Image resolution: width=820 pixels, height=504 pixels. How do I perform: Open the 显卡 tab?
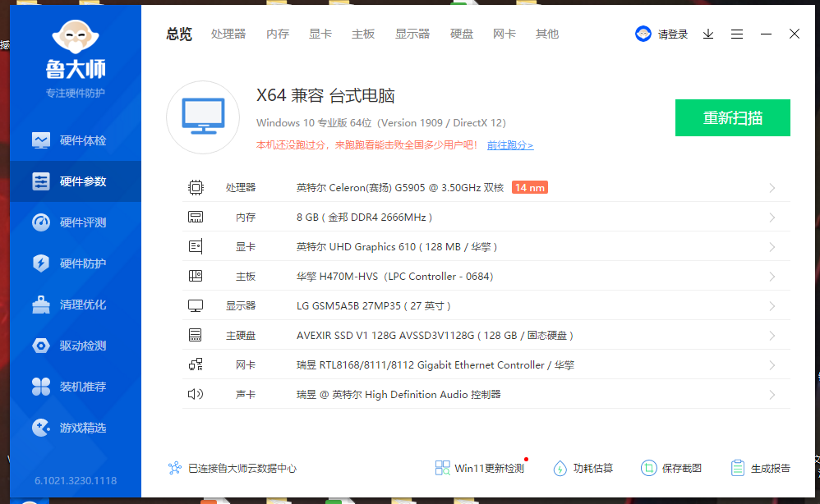pyautogui.click(x=320, y=34)
